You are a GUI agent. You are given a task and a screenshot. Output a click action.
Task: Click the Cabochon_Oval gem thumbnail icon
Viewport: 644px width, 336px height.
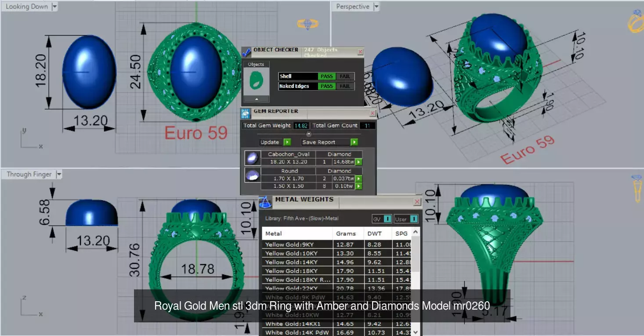[x=252, y=158]
